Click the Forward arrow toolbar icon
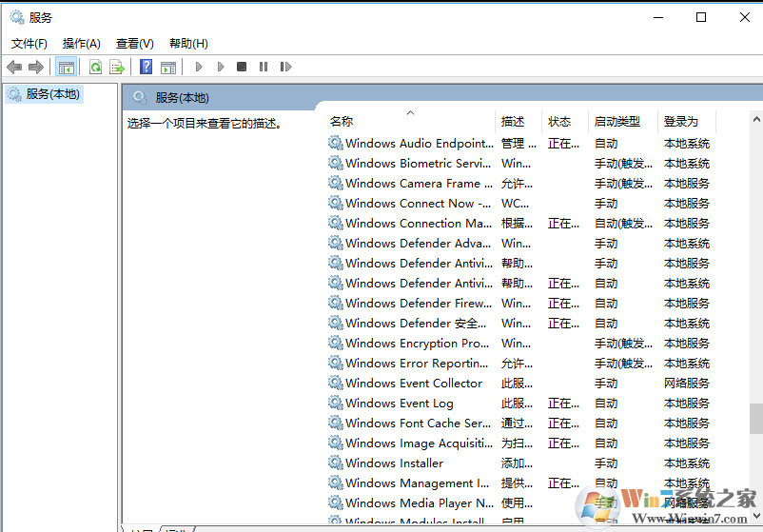 (x=36, y=67)
